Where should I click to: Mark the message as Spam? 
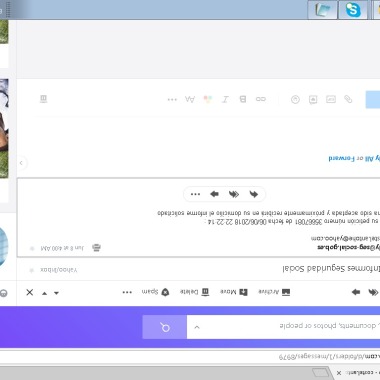(155, 292)
